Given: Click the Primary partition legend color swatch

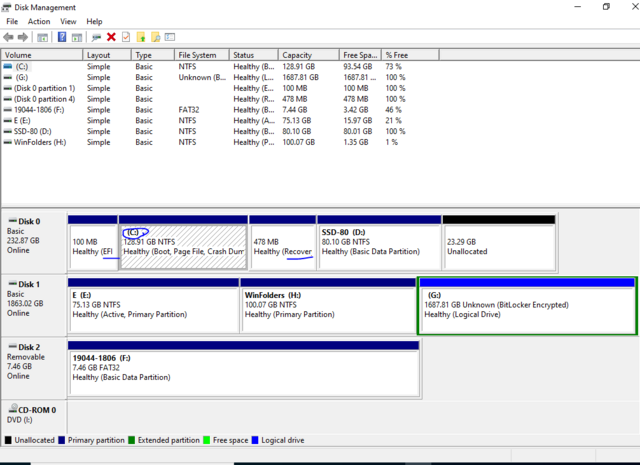Looking at the screenshot, I should (x=63, y=440).
